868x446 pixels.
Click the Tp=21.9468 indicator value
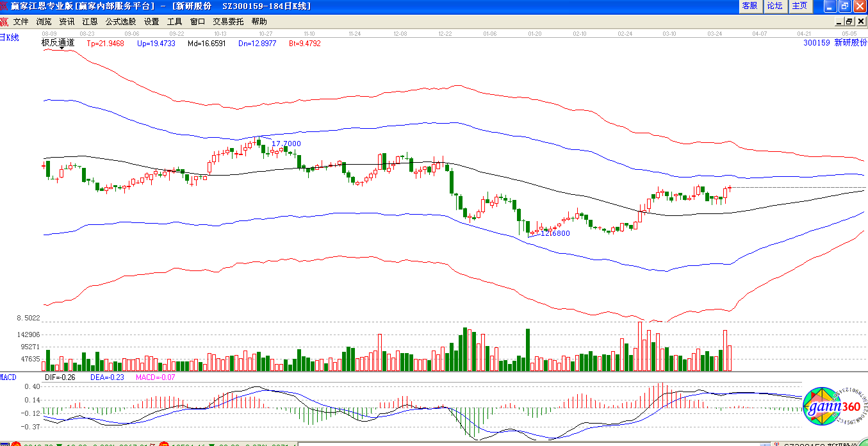click(x=106, y=44)
